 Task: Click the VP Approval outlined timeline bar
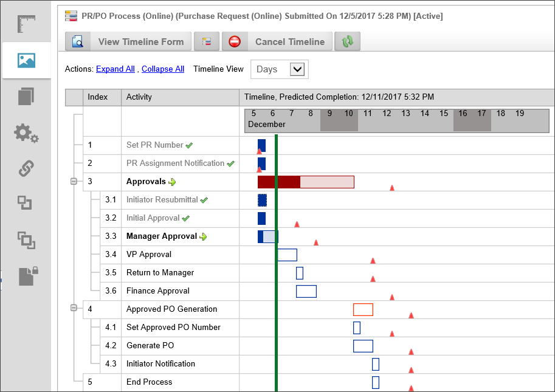[x=287, y=255]
